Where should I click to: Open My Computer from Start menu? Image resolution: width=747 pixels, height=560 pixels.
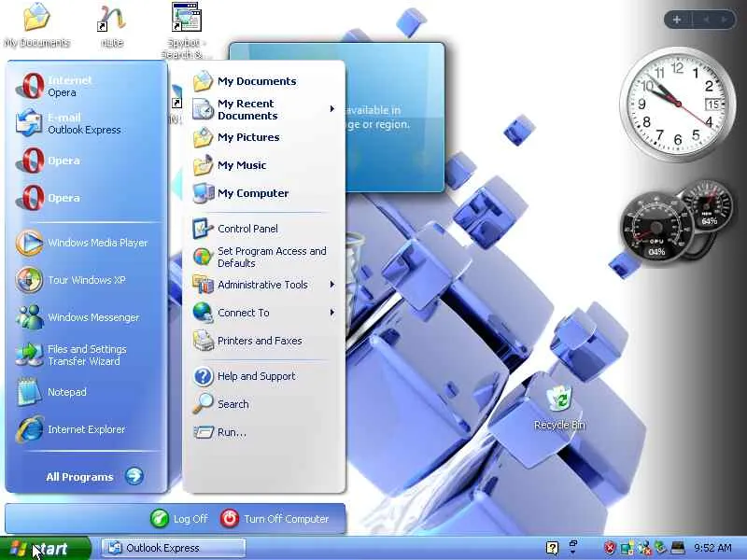pyautogui.click(x=263, y=193)
